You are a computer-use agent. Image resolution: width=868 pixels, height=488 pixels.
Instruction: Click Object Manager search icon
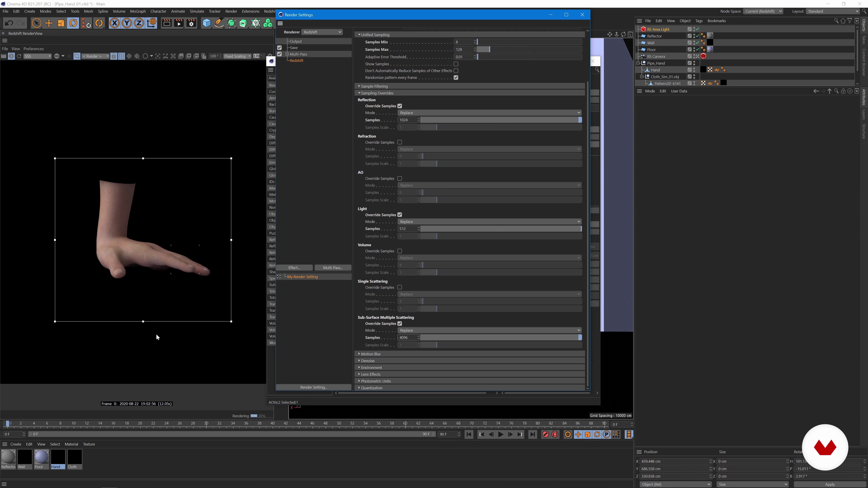(836, 21)
